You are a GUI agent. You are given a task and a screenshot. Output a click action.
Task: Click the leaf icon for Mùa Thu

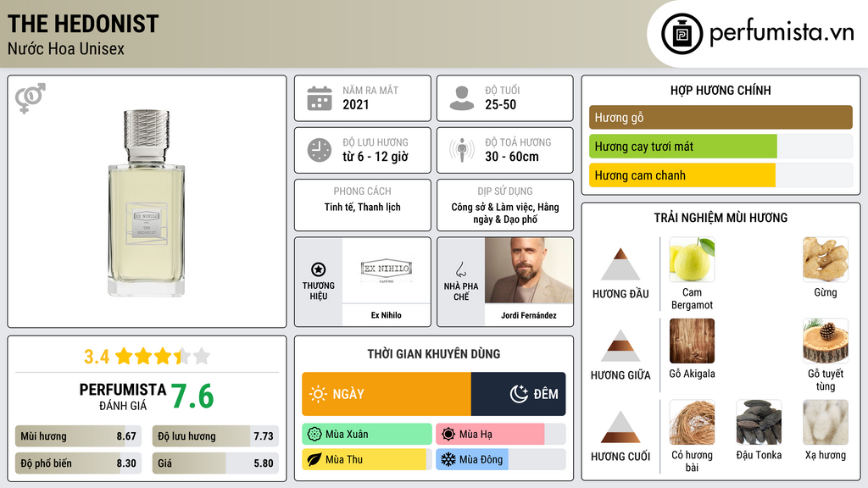(314, 459)
